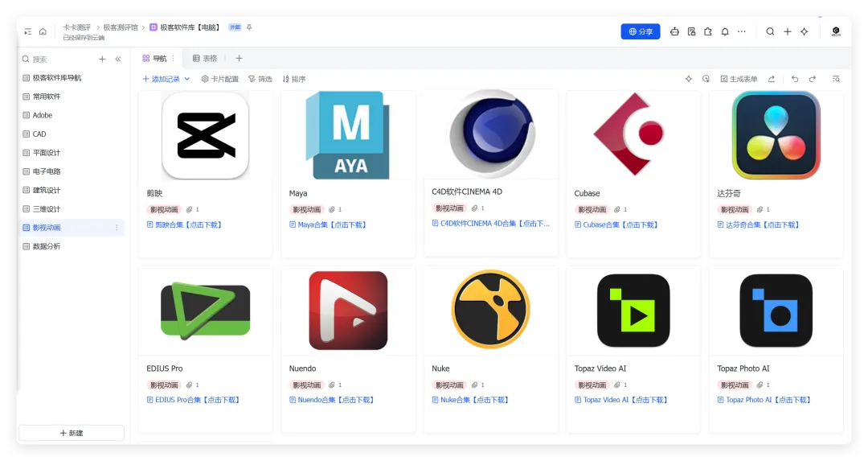Open the 排序 sort option

pos(294,79)
